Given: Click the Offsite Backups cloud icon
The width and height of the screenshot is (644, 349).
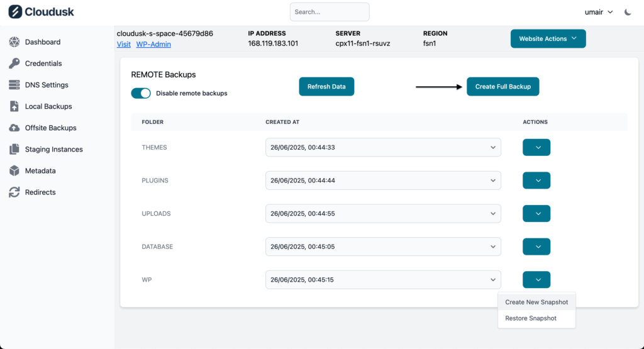Looking at the screenshot, I should 14,128.
